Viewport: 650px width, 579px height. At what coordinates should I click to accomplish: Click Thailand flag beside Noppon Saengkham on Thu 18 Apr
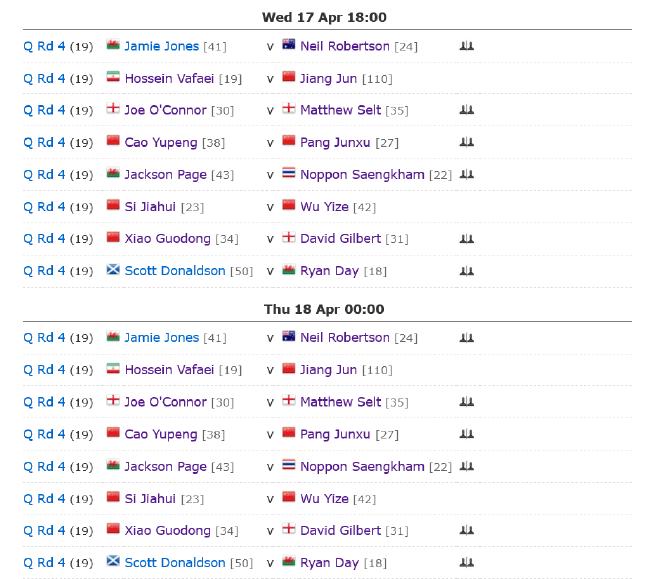[289, 465]
